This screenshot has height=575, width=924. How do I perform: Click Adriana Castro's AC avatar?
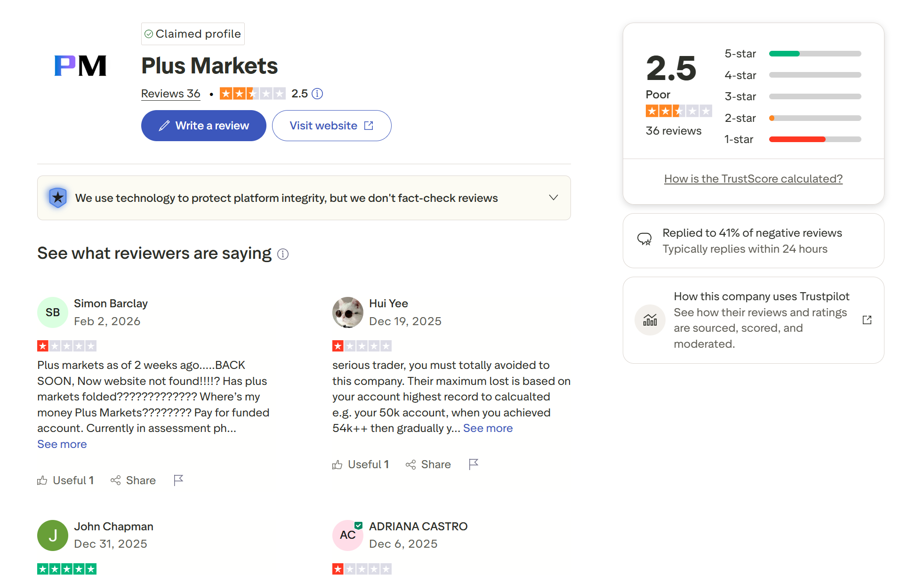pyautogui.click(x=348, y=535)
